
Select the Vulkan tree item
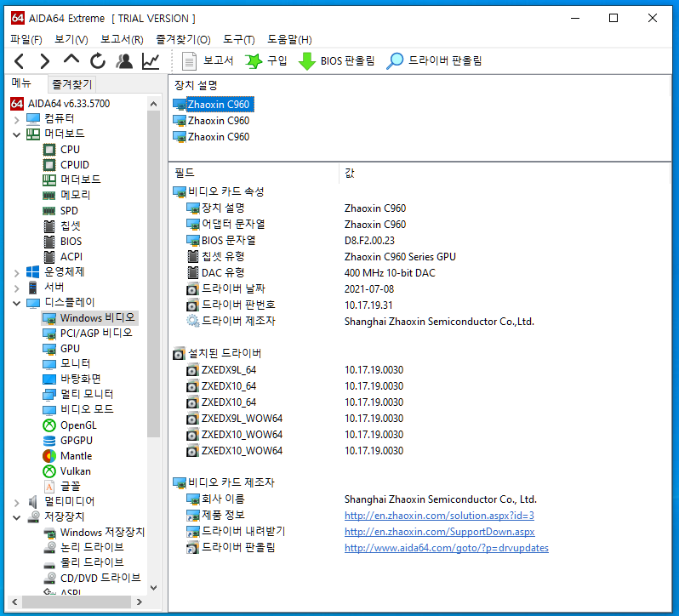pos(67,471)
